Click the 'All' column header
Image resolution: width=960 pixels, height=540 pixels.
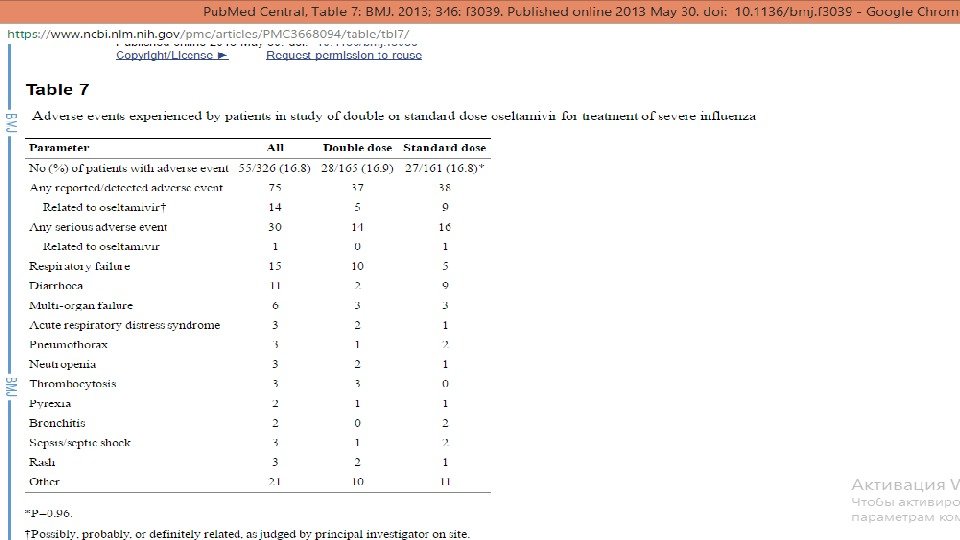pos(276,148)
